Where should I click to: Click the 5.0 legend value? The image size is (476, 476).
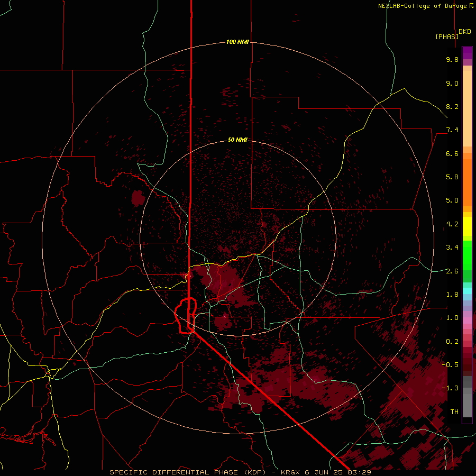452,200
